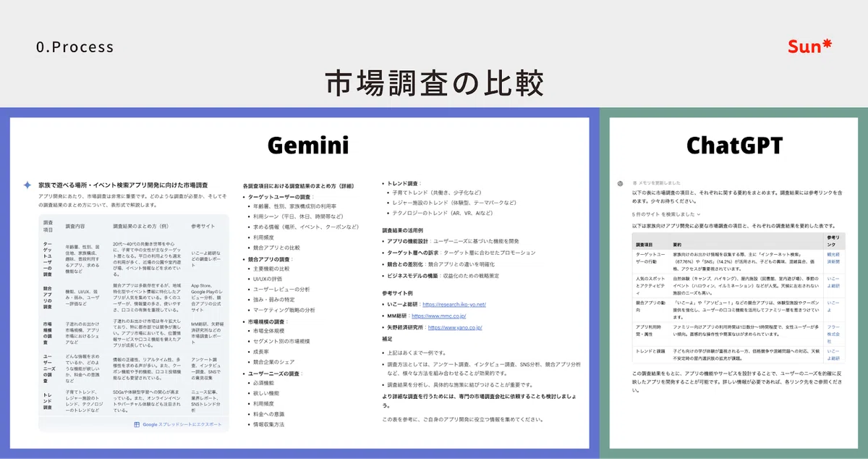The width and height of the screenshot is (868, 459).
Task: Open the research.iko-yo.net link
Action: (454, 305)
